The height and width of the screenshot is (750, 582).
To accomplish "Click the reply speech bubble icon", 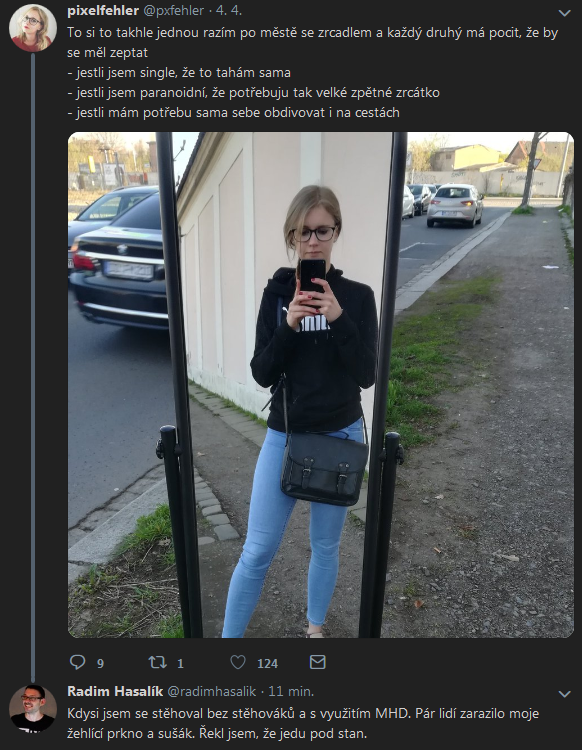I will click(x=77, y=662).
